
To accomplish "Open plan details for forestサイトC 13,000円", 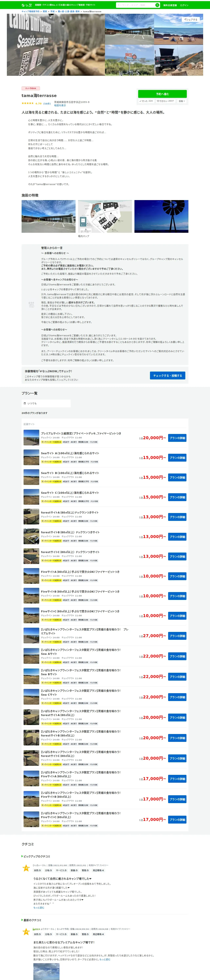I will point(177,557).
